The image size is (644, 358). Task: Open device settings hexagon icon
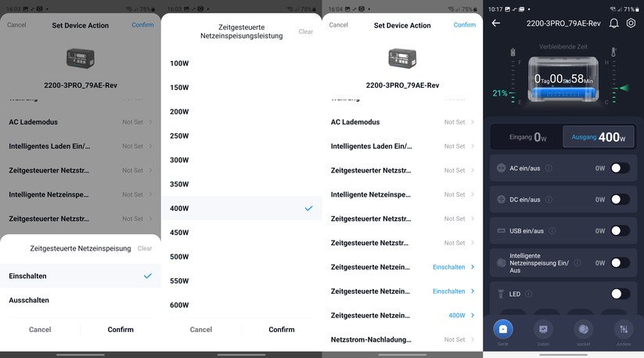pos(631,24)
